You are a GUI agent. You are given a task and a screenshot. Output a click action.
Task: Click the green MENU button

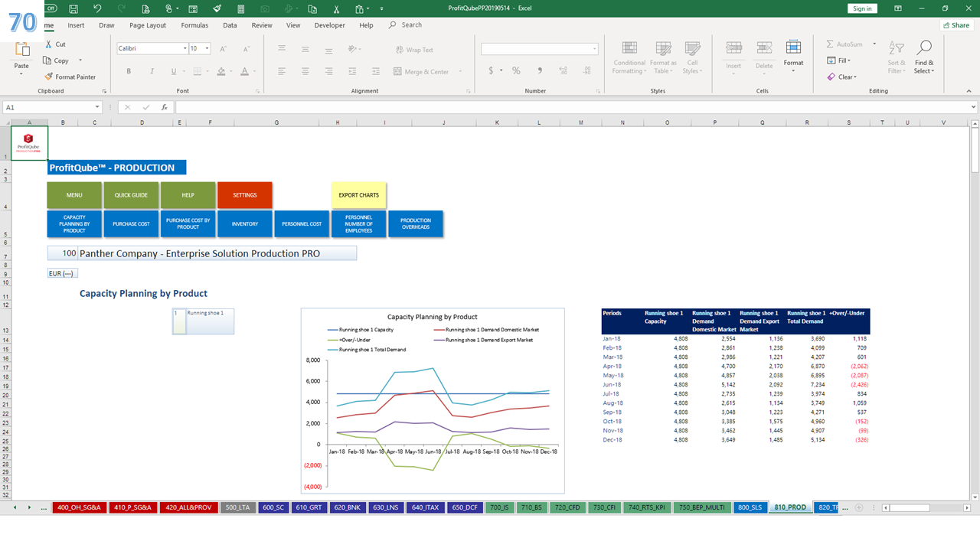coord(74,195)
